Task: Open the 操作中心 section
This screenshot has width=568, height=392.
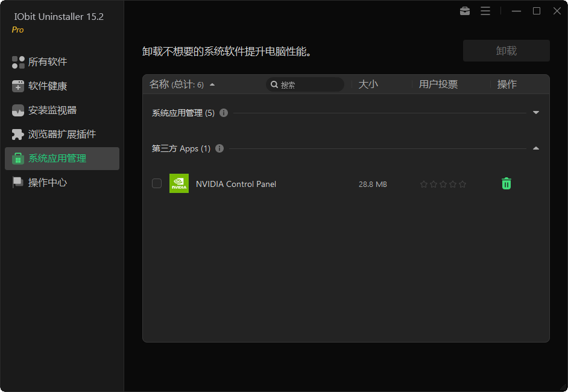Action: click(x=18, y=182)
